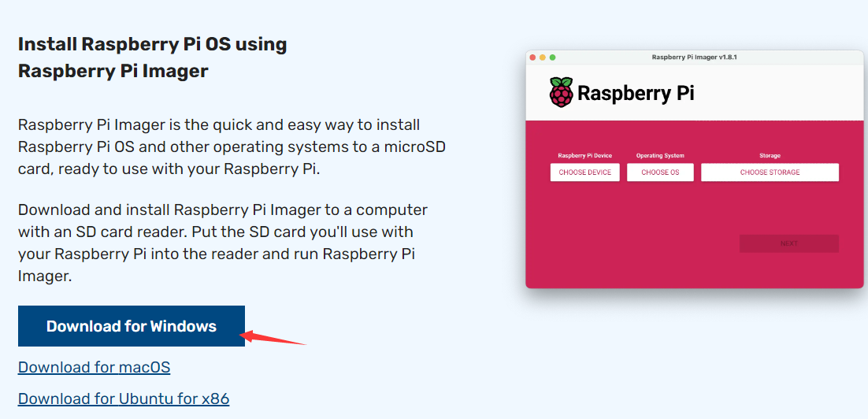
Task: Click the Raspberry Pi Imager v1.8.1 title bar
Action: [x=694, y=57]
